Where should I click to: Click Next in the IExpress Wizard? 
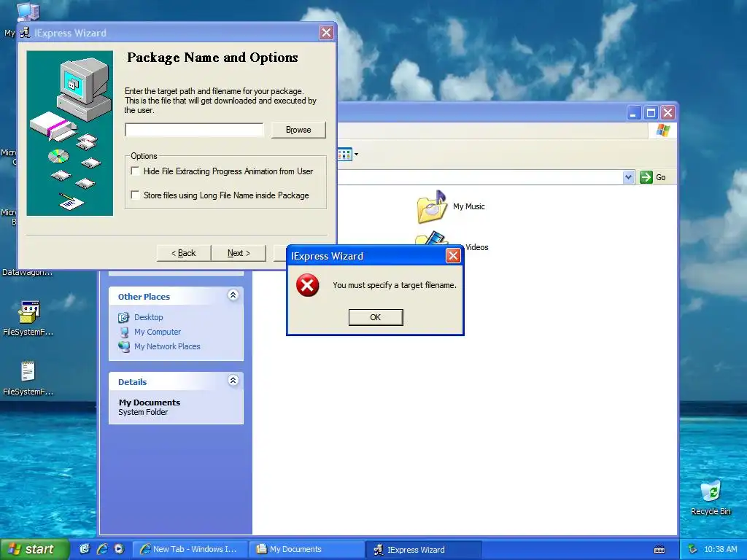[x=239, y=253]
